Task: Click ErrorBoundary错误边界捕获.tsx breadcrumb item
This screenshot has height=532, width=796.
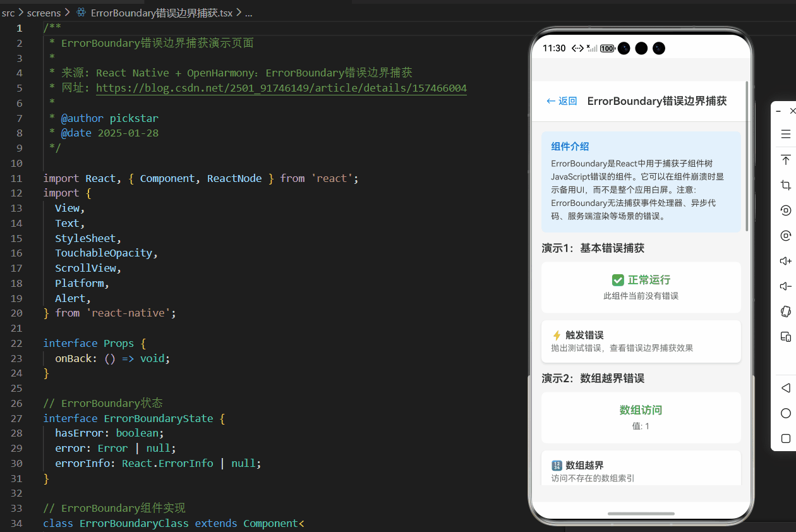Action: [161, 12]
